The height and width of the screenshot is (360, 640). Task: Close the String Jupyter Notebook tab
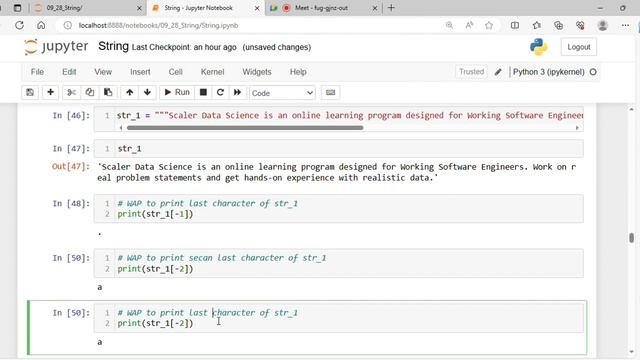click(257, 8)
